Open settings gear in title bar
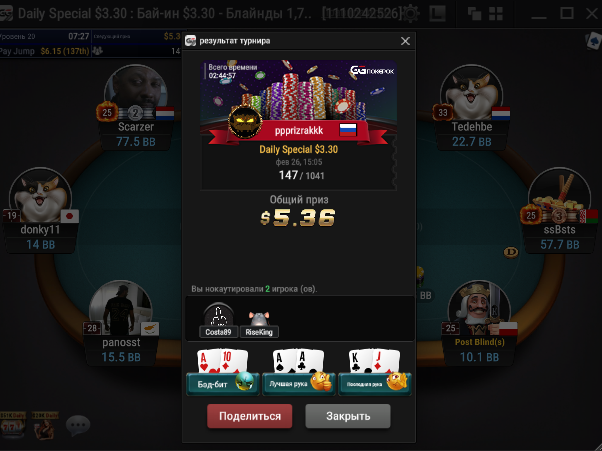 click(410, 14)
